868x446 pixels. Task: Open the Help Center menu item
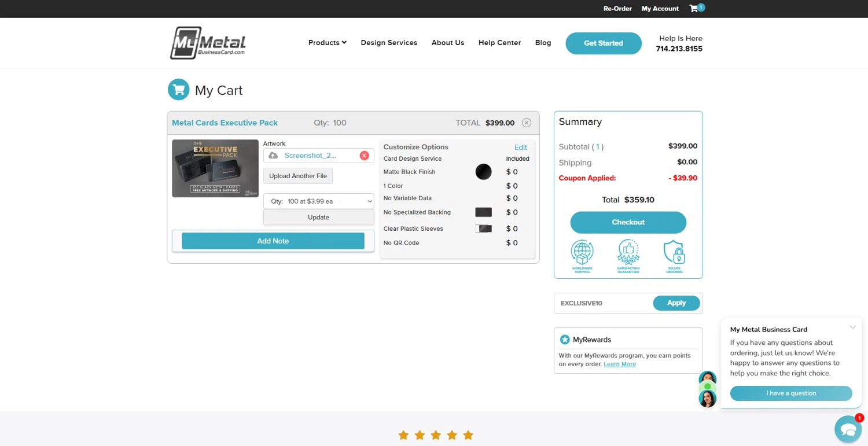(x=499, y=43)
